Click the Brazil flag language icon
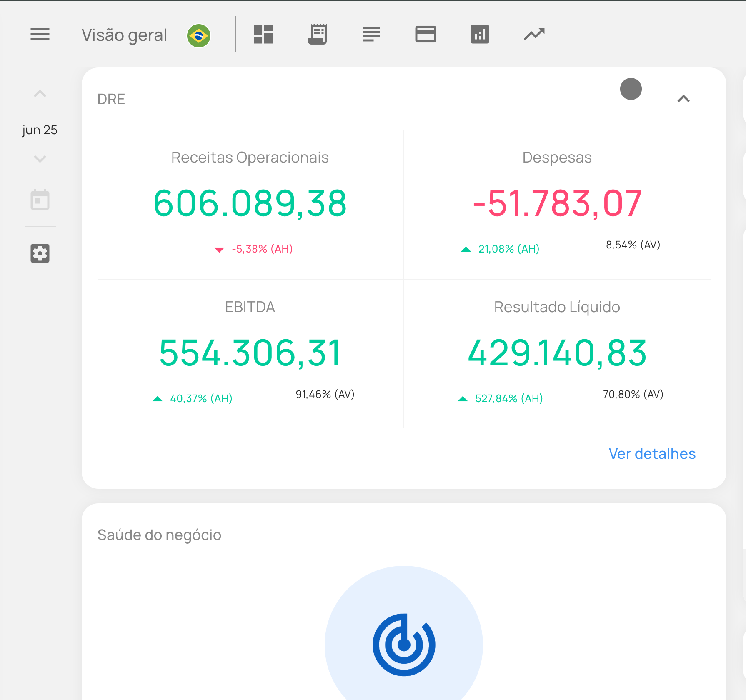This screenshot has height=700, width=746. click(x=199, y=36)
